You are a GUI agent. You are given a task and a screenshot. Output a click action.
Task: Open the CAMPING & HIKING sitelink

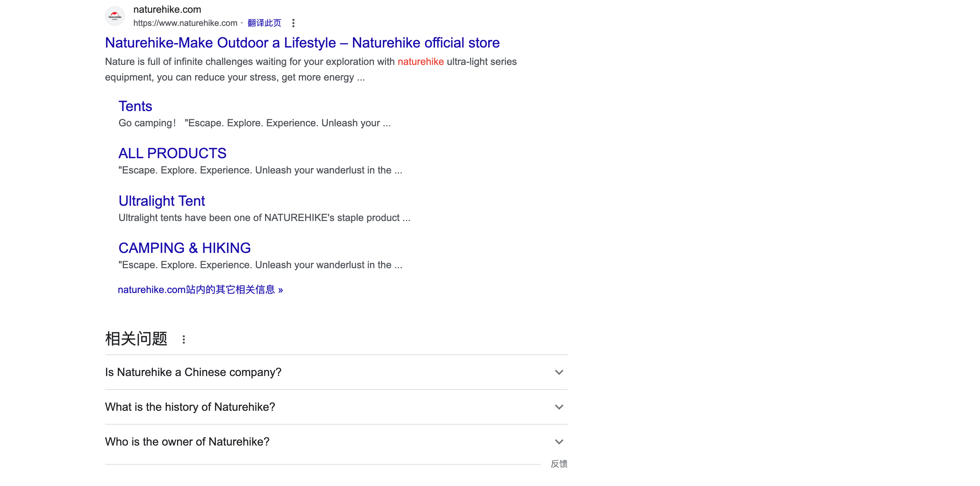185,248
